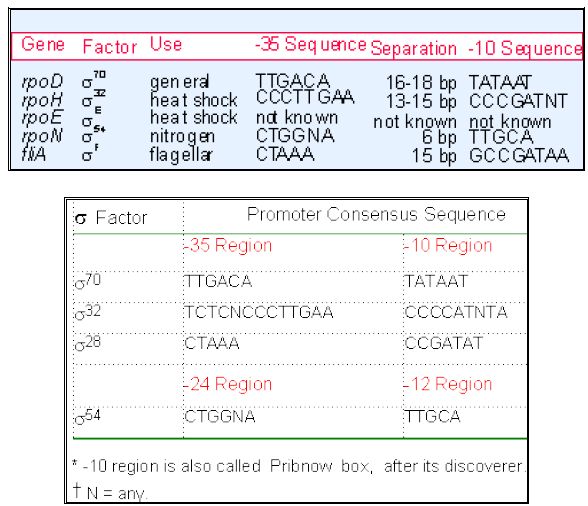Click the fliA gene entry
Viewport: 588px width, 506px height.
tap(34, 154)
